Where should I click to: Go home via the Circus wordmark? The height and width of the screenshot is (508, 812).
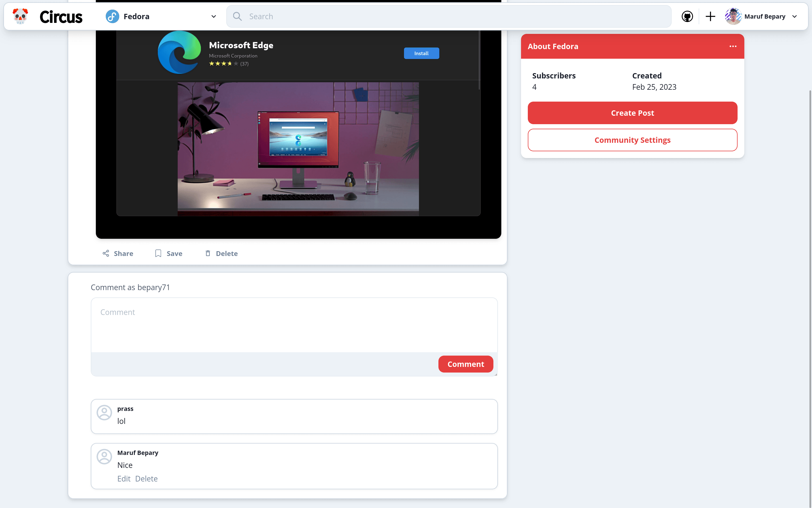pyautogui.click(x=61, y=17)
